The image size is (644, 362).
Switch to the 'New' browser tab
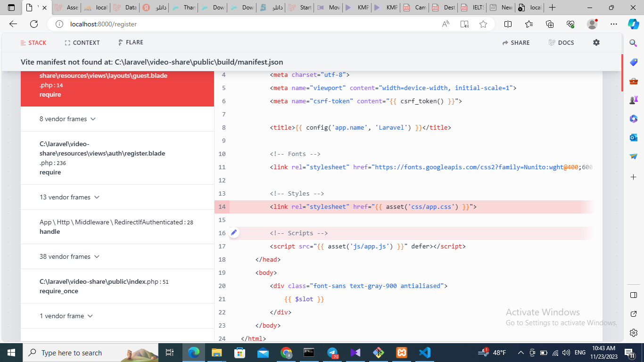point(502,8)
